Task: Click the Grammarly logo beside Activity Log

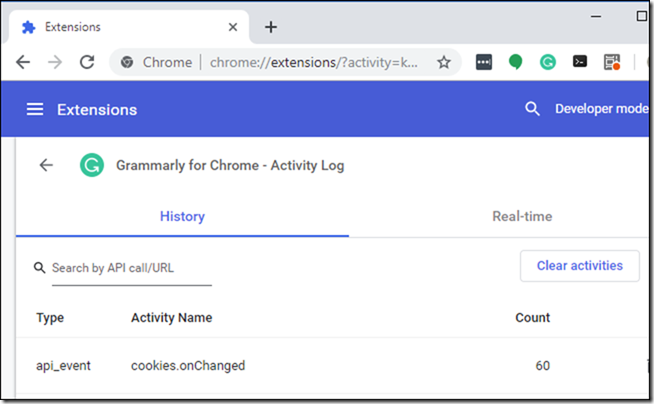Action: [x=92, y=165]
